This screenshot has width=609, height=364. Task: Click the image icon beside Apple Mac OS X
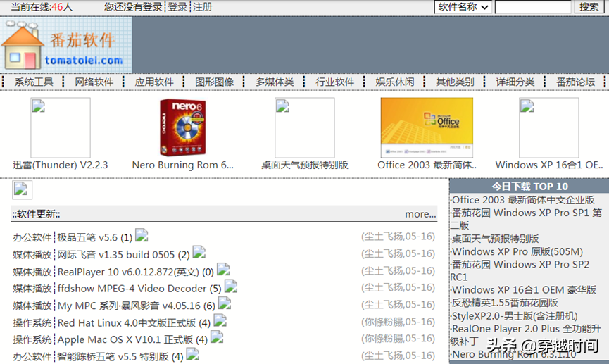[x=217, y=337]
